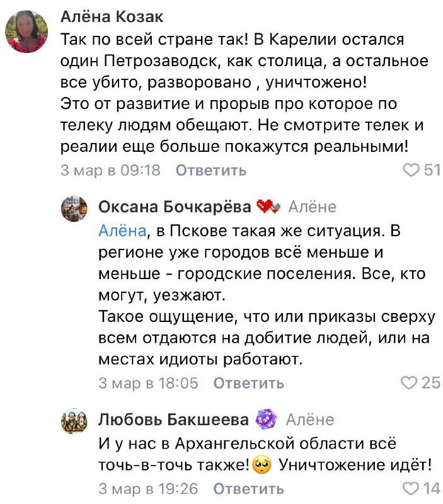Image resolution: width=443 pixels, height=504 pixels.
Task: Open the timestamp 3 мар в 18:05
Action: (148, 383)
